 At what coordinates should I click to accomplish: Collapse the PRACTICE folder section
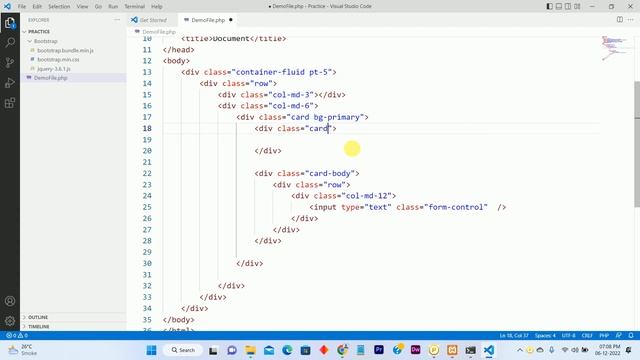pyautogui.click(x=73, y=31)
